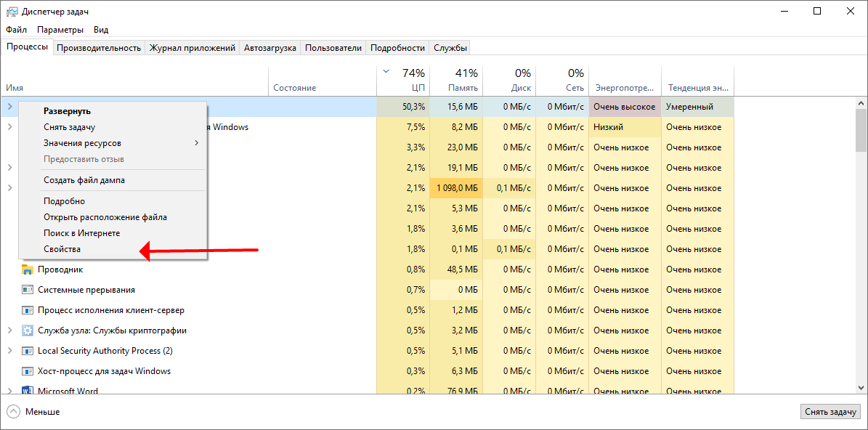Open the Параметры menu
Viewport: 868px width, 430px height.
[60, 29]
